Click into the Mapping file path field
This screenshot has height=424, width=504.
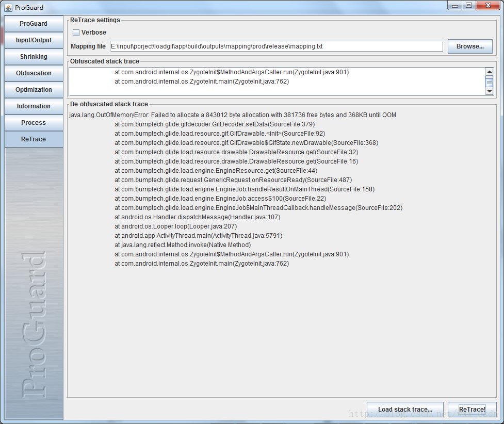pyautogui.click(x=277, y=46)
